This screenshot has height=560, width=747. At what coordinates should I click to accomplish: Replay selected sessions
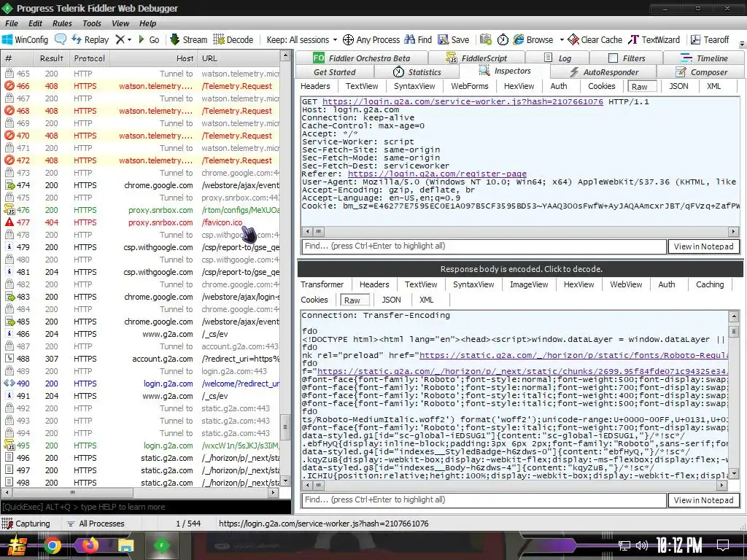(x=90, y=39)
